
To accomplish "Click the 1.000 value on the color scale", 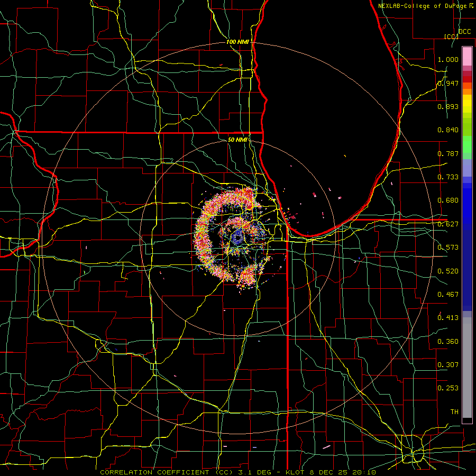I will (448, 59).
